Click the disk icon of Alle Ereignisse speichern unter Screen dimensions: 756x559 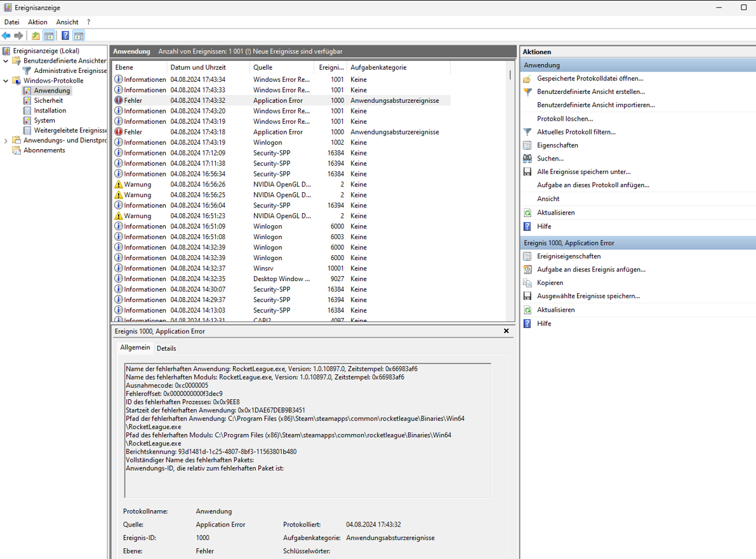coord(527,171)
